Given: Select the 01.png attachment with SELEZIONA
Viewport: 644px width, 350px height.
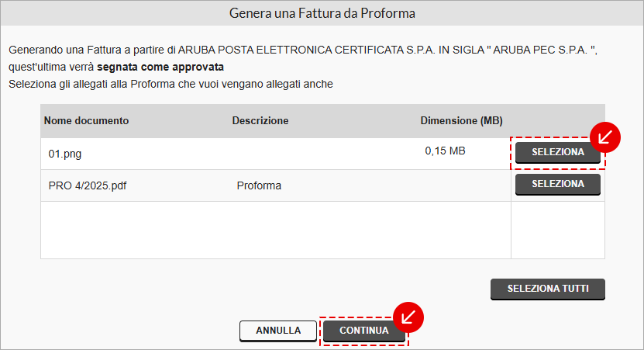Looking at the screenshot, I should [x=558, y=153].
